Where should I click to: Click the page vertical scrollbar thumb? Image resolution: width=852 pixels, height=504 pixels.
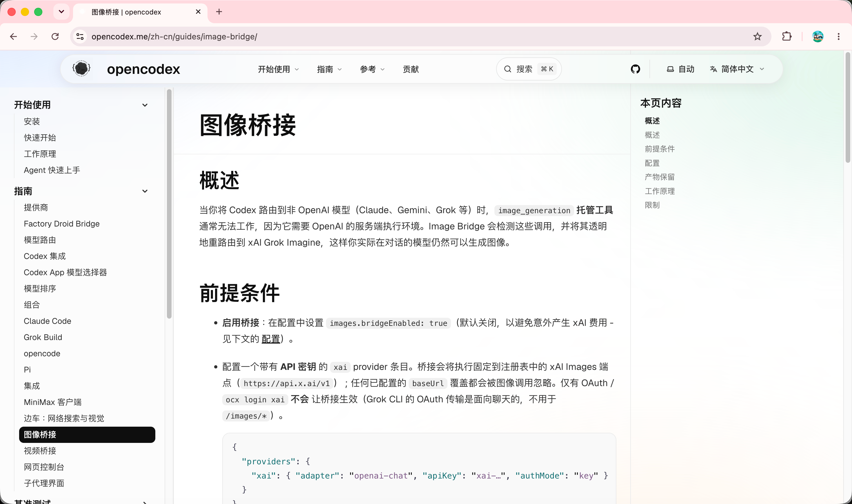pyautogui.click(x=848, y=108)
